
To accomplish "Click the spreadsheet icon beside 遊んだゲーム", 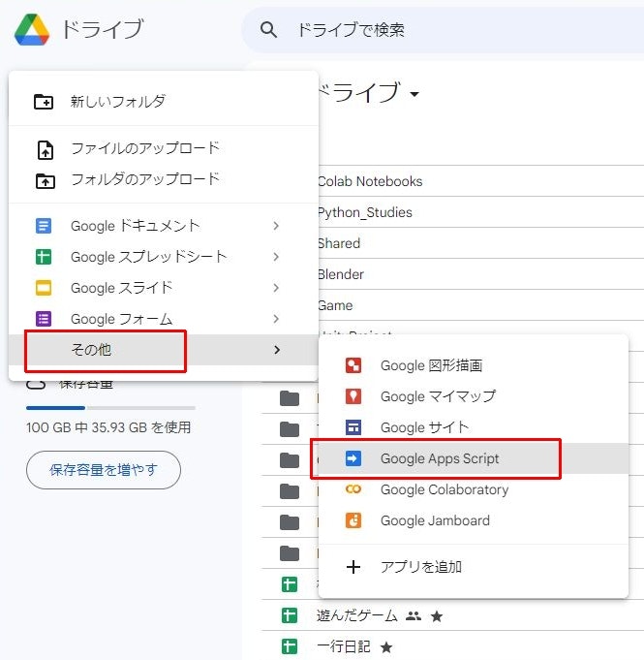I will 290,615.
